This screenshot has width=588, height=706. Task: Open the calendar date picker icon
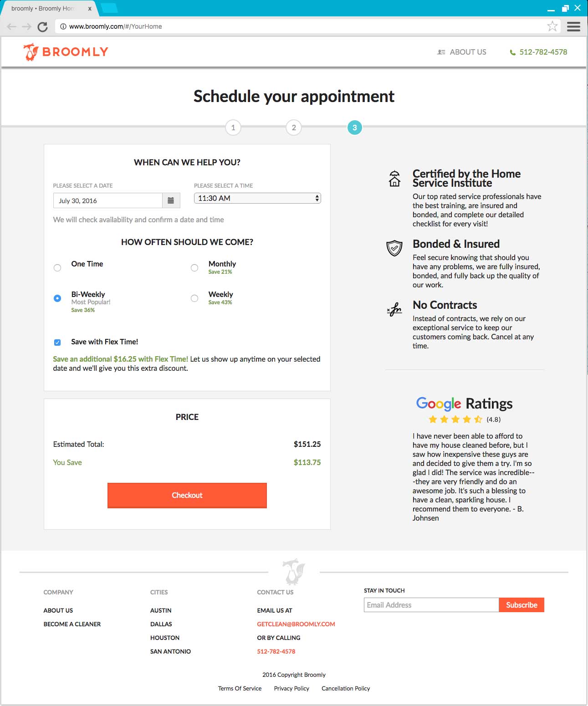171,200
